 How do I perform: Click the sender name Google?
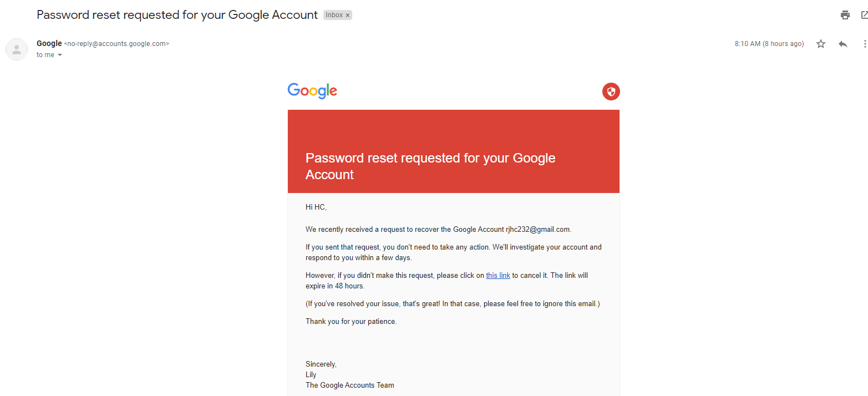tap(49, 43)
